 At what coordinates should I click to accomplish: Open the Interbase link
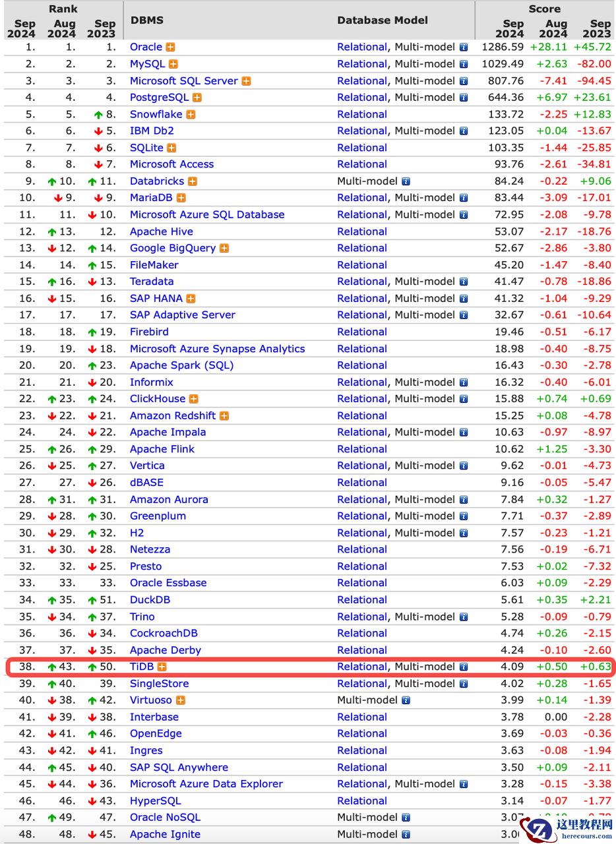pyautogui.click(x=154, y=717)
